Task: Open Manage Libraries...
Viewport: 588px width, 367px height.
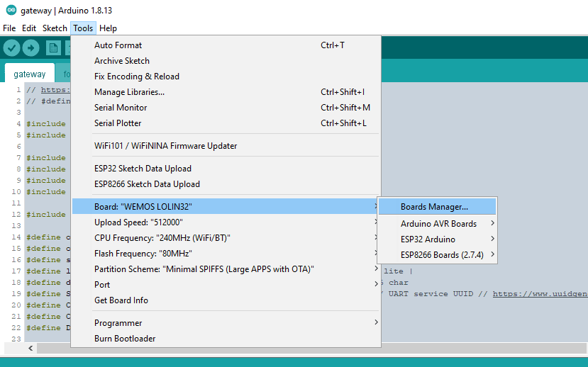Action: click(x=226, y=92)
